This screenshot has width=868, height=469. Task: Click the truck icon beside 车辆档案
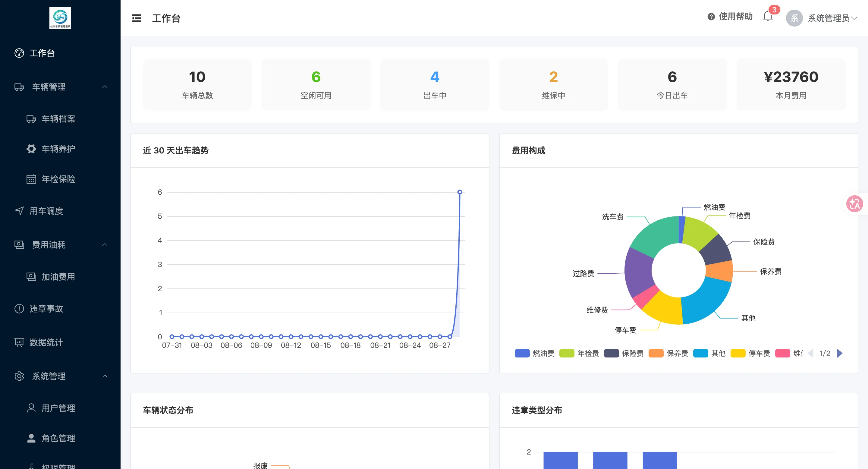click(31, 119)
